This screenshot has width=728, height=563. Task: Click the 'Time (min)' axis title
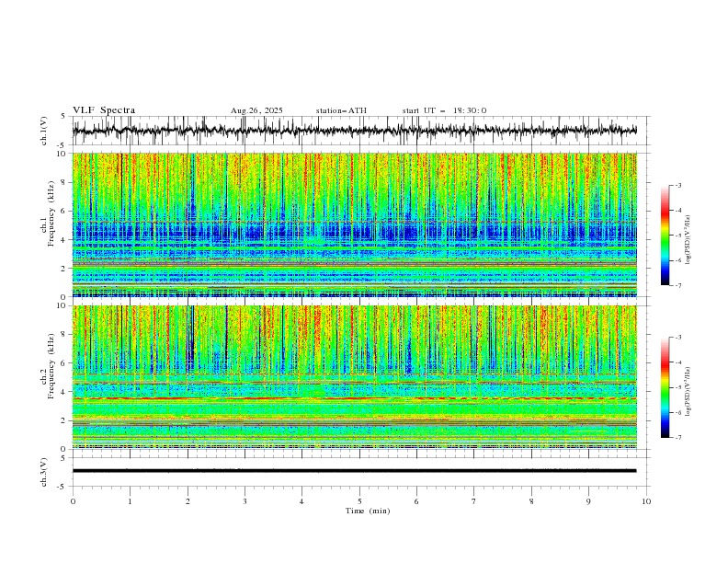tap(368, 511)
